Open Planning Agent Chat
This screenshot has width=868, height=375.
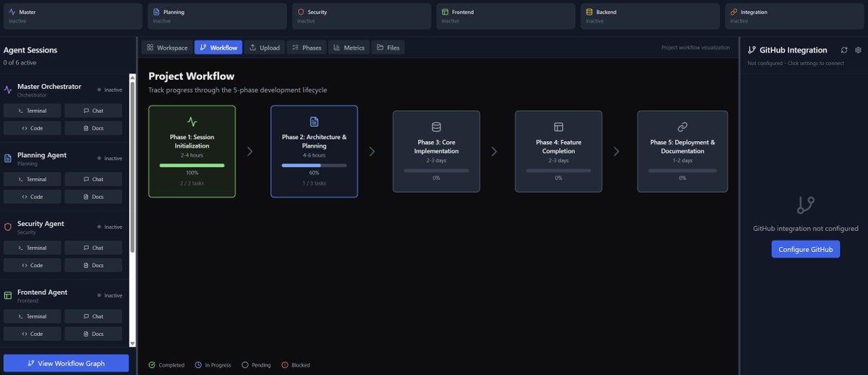coord(93,180)
